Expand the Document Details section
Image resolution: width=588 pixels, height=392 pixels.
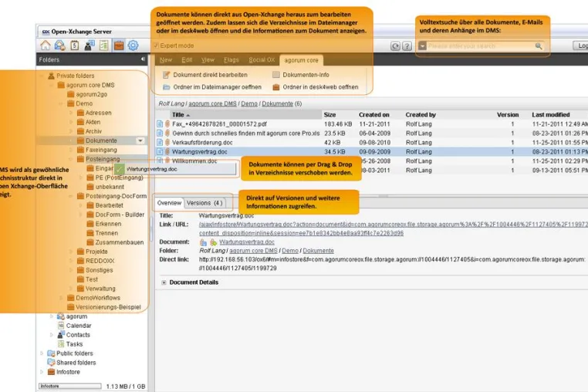click(164, 282)
